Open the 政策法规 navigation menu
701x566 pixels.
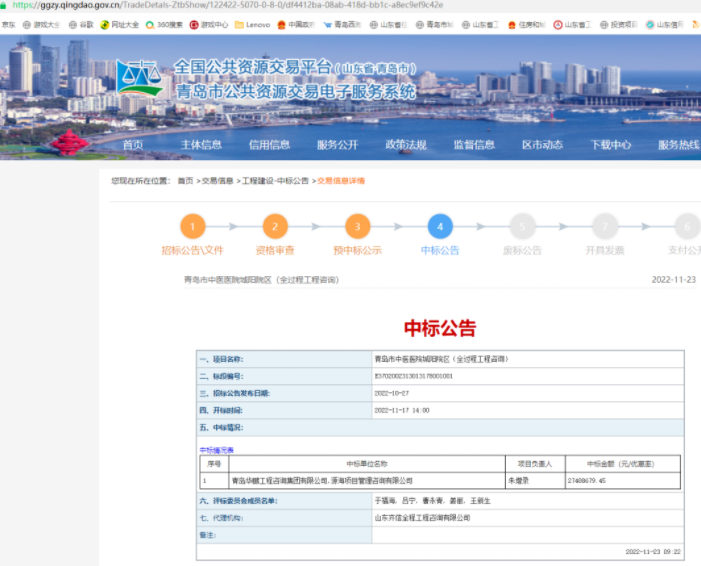(x=405, y=145)
